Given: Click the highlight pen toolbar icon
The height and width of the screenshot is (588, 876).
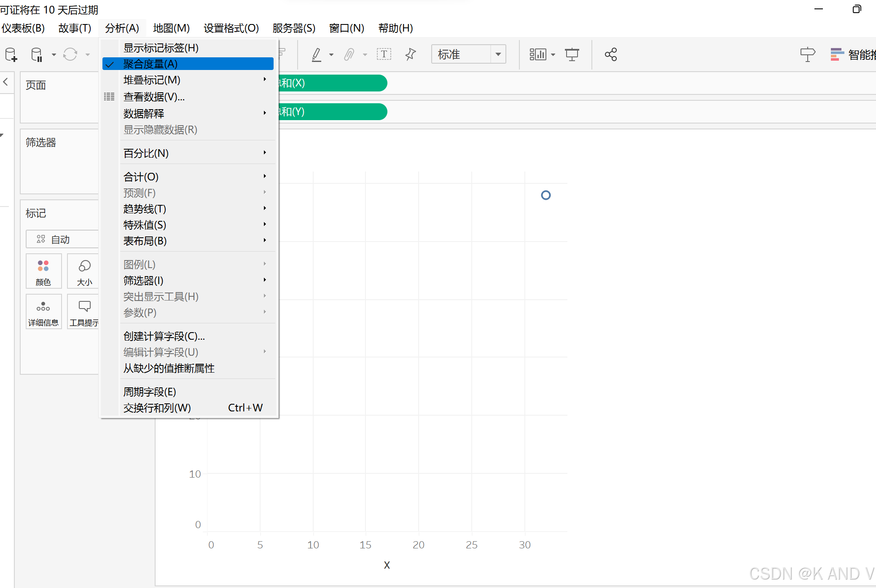Looking at the screenshot, I should pyautogui.click(x=317, y=54).
